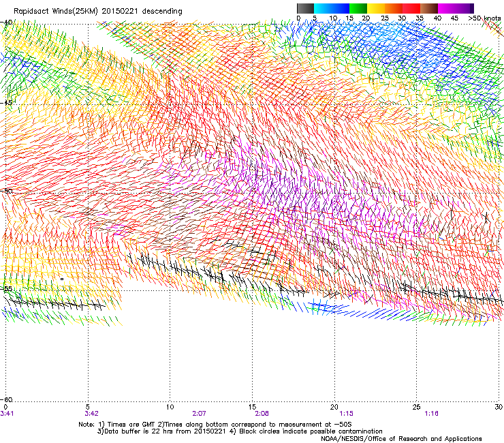Click the purple pass time '3:41'
This screenshot has height=443, width=504.
pos(7,414)
